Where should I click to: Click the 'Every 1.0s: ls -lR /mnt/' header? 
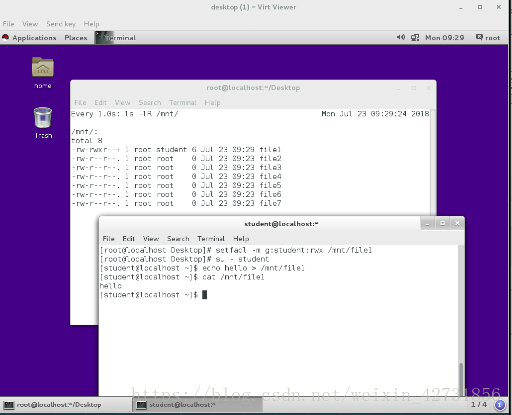pyautogui.click(x=125, y=114)
